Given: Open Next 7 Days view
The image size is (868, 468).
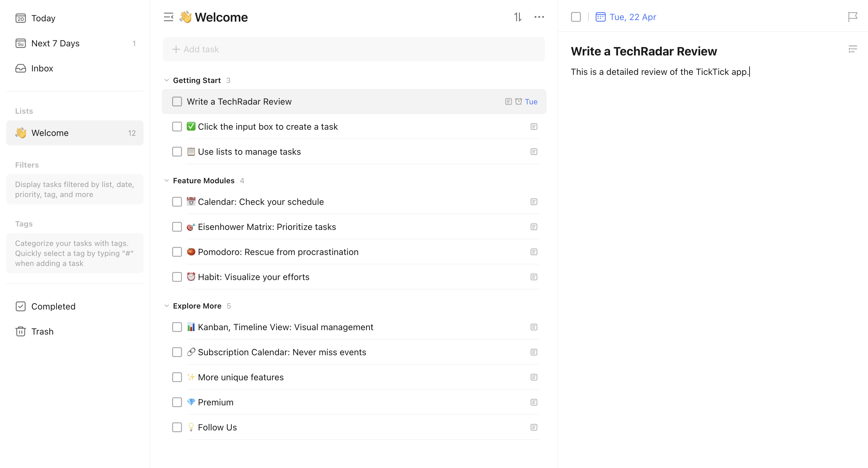Looking at the screenshot, I should click(x=75, y=43).
